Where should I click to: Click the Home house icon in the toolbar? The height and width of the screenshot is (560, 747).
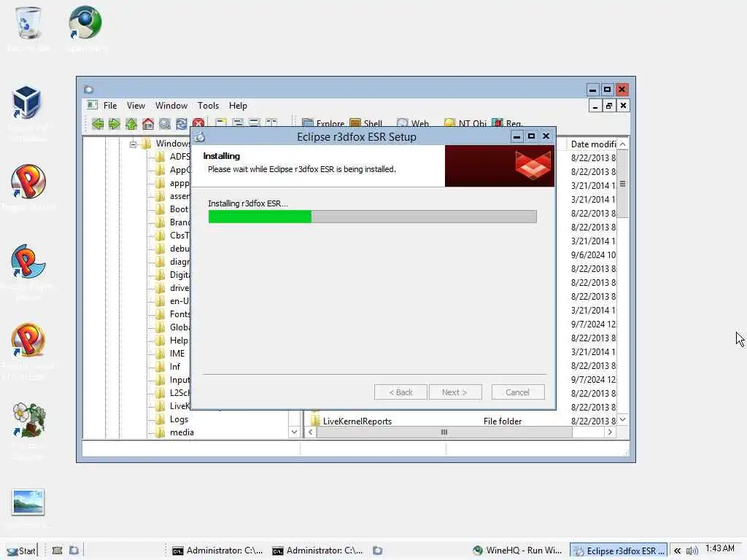tap(148, 124)
